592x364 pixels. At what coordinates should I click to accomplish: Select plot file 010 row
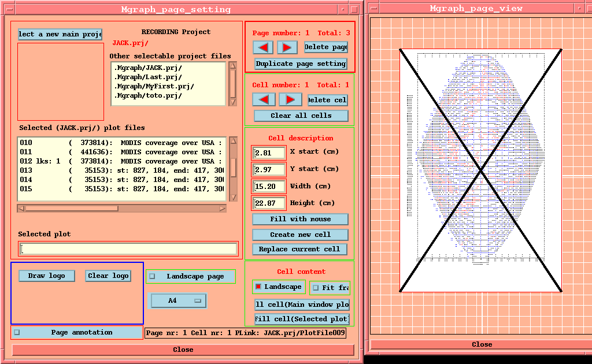coord(121,143)
